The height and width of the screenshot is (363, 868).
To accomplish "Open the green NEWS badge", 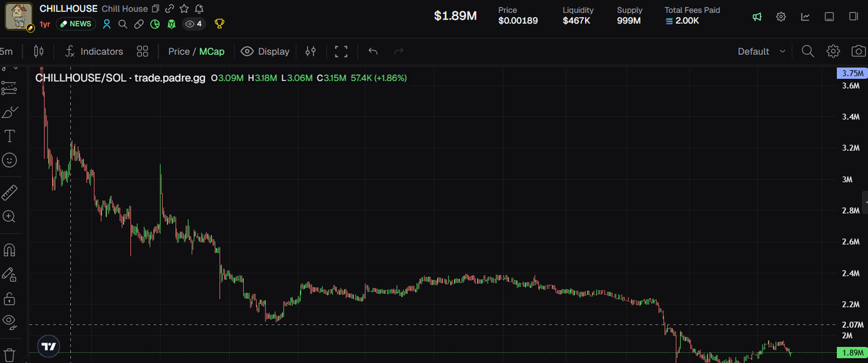I will 75,24.
